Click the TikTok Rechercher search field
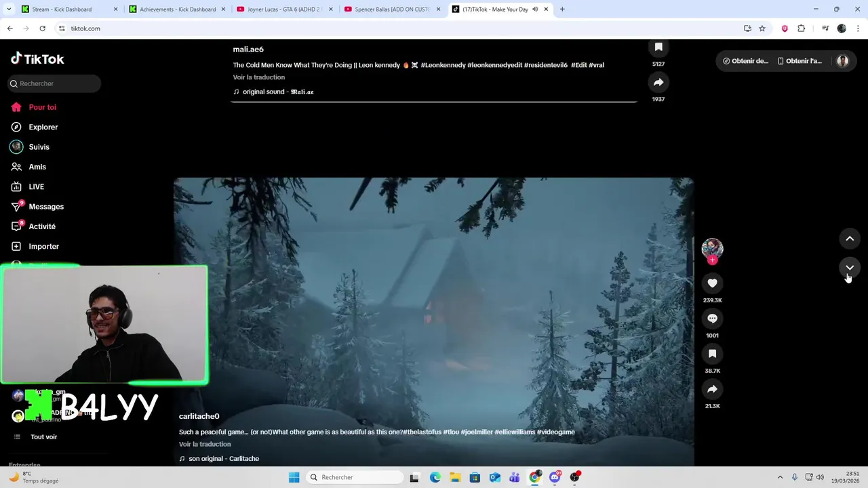 [x=54, y=83]
